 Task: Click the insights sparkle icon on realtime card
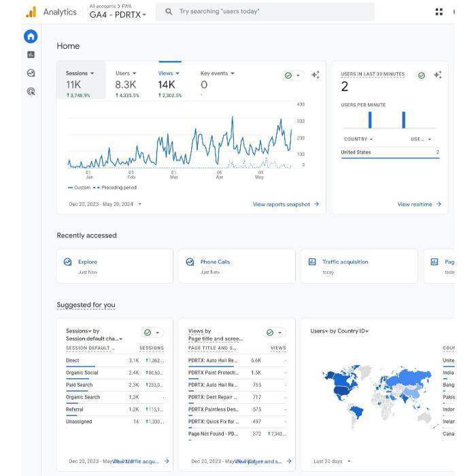437,75
